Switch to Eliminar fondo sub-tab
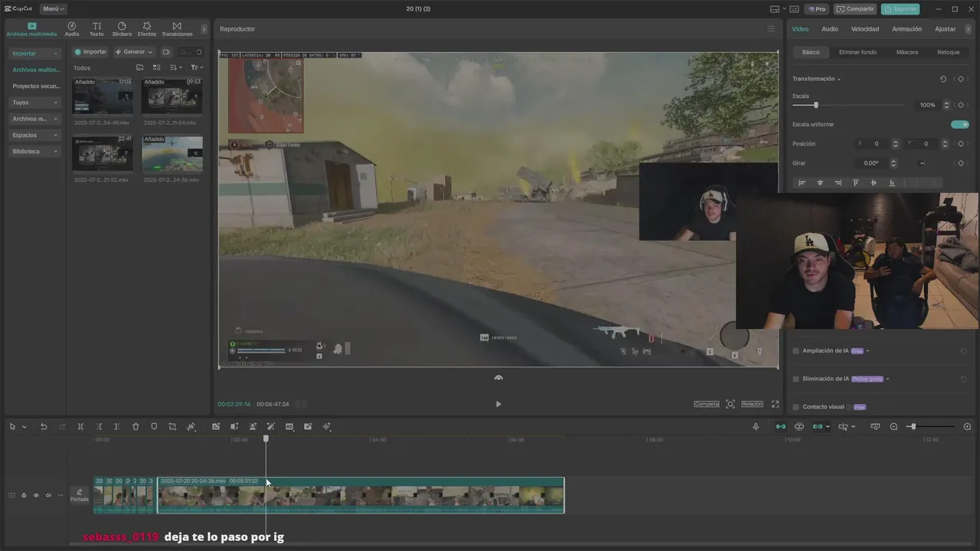The width and height of the screenshot is (980, 551). tap(857, 52)
